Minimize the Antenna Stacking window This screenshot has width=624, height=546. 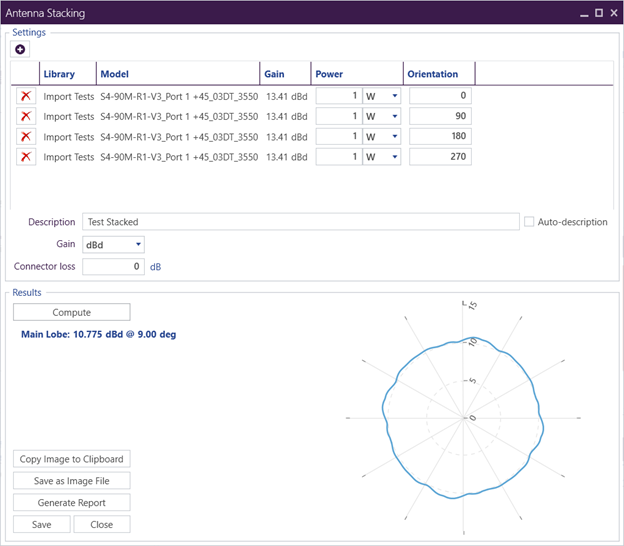tap(584, 14)
